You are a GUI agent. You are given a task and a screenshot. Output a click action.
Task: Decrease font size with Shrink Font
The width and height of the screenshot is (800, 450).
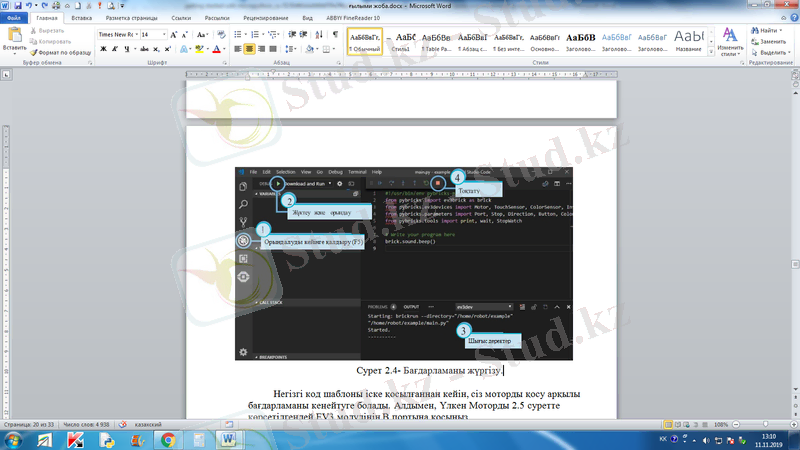(x=184, y=35)
